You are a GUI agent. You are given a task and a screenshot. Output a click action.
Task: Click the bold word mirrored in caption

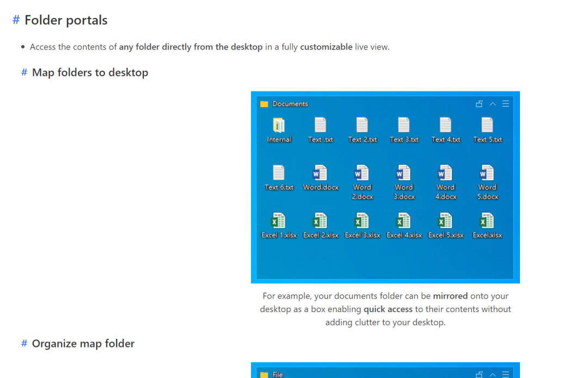pyautogui.click(x=450, y=296)
